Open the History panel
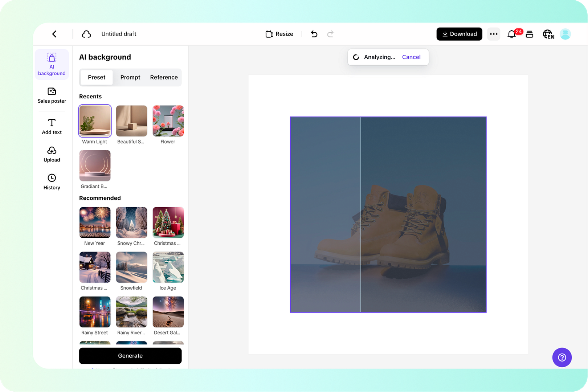The image size is (588, 392). click(52, 182)
